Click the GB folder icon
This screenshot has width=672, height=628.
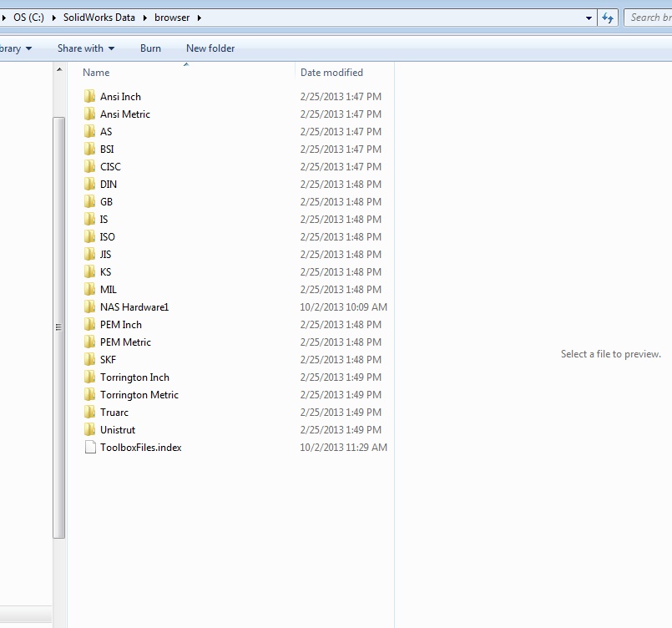89,201
